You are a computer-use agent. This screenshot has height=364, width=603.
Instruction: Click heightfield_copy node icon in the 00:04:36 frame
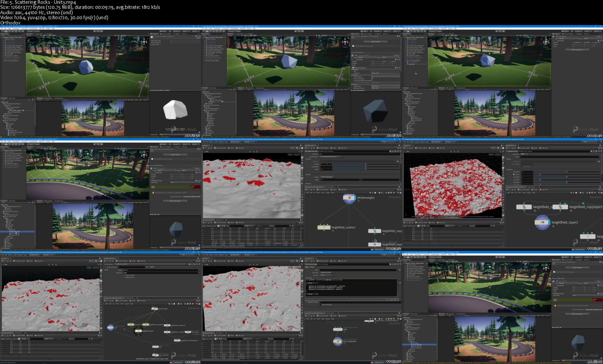[374, 231]
